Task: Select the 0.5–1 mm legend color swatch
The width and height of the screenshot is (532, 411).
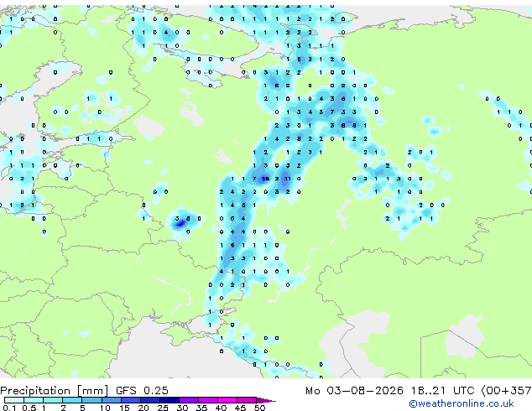Action: coord(34,400)
